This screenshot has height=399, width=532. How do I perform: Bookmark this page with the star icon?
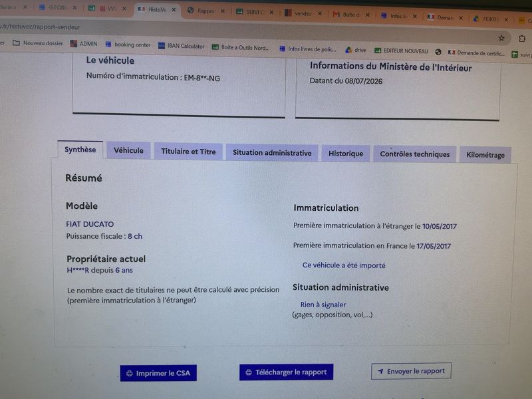(501, 38)
